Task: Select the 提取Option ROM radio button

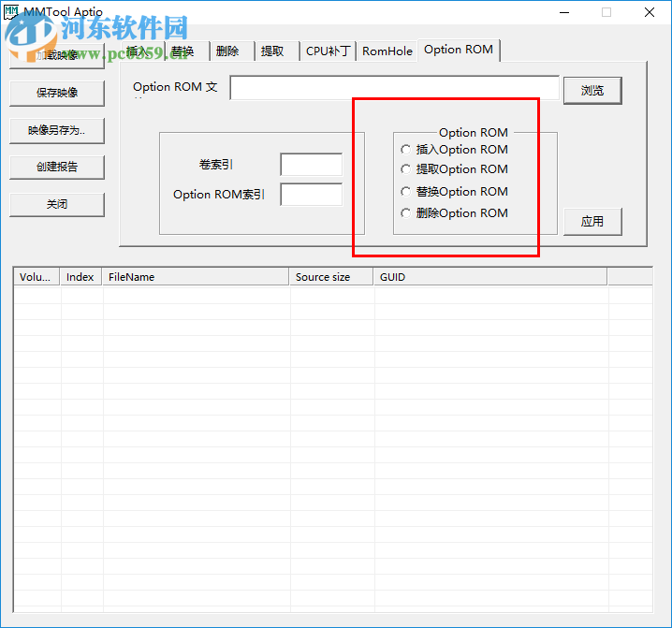Action: pyautogui.click(x=454, y=169)
